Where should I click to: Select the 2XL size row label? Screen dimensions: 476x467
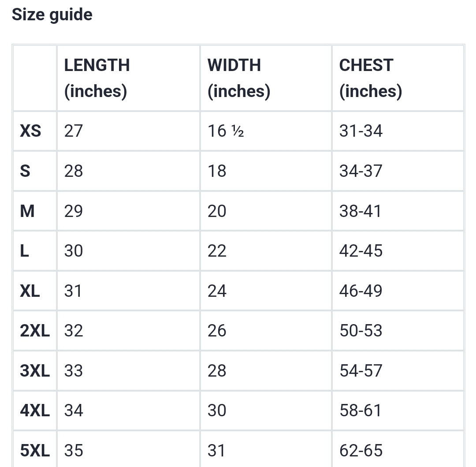tap(35, 331)
